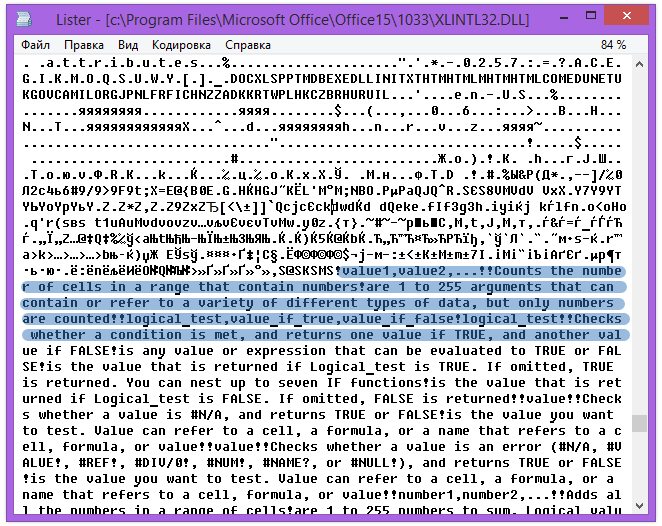Click the Lister app icon in title bar
This screenshot has width=662, height=526.
24,19
